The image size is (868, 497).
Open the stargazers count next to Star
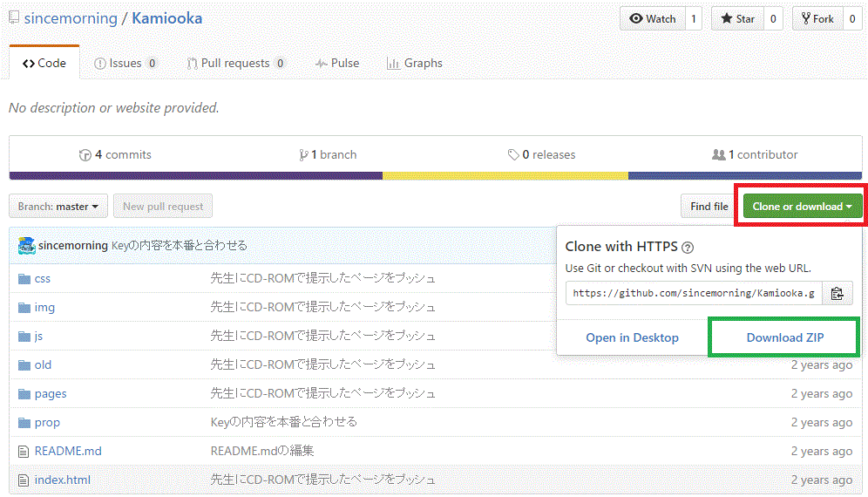point(773,19)
